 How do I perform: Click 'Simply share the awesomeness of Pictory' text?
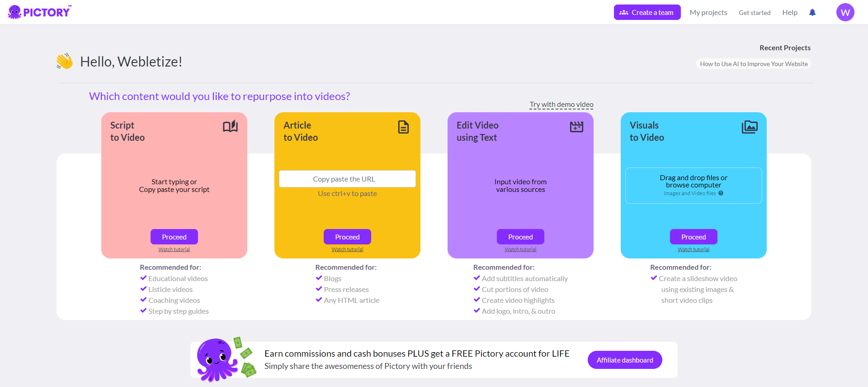(368, 366)
